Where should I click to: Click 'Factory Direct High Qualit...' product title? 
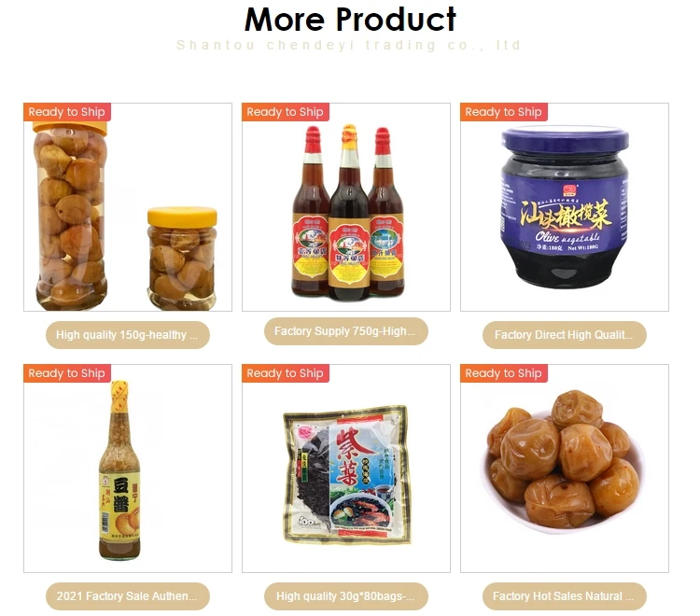point(565,335)
